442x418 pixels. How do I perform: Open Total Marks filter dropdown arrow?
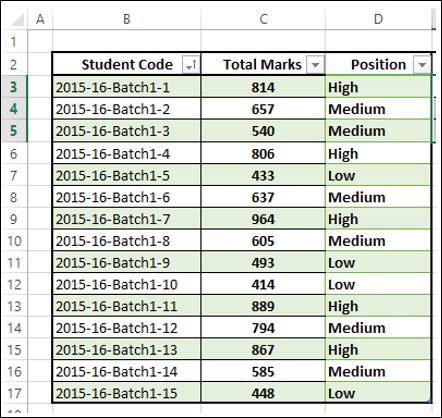[x=315, y=64]
